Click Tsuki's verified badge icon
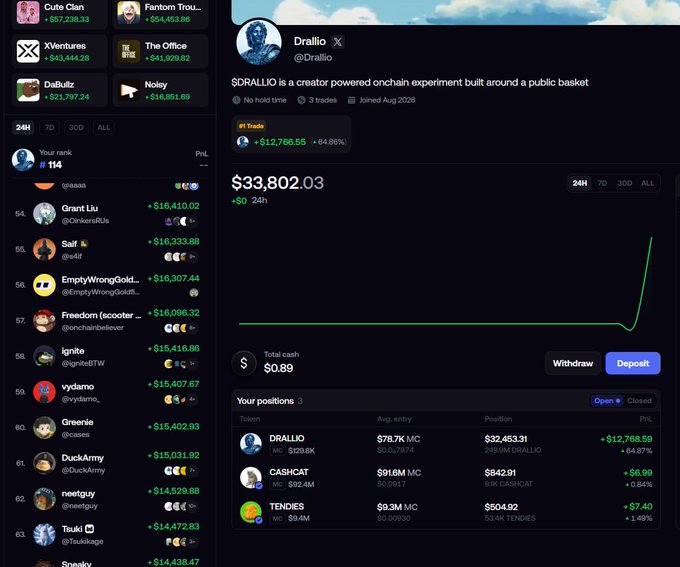The height and width of the screenshot is (567, 680). coord(89,529)
